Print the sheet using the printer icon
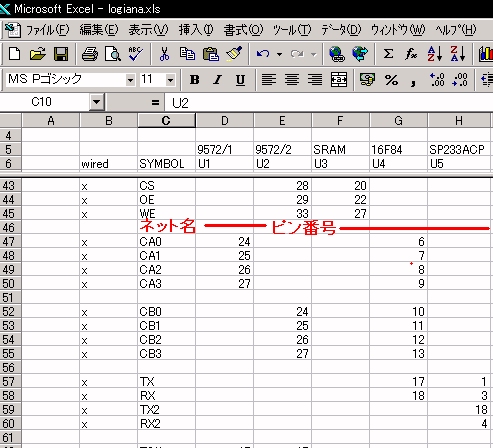 point(90,53)
